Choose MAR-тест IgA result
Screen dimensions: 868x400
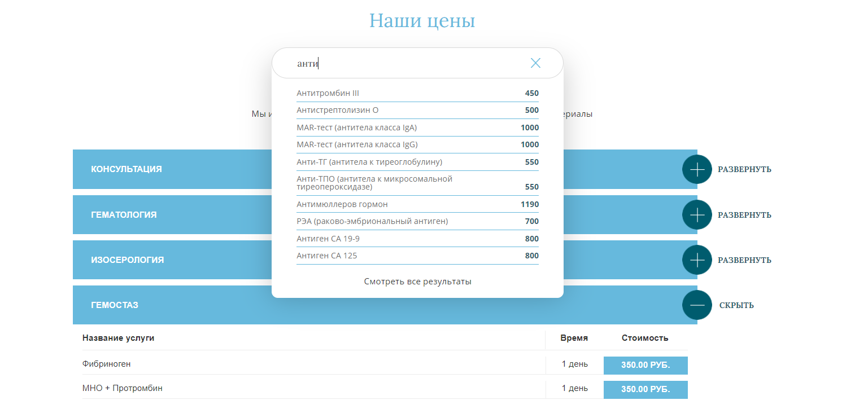[x=357, y=128]
